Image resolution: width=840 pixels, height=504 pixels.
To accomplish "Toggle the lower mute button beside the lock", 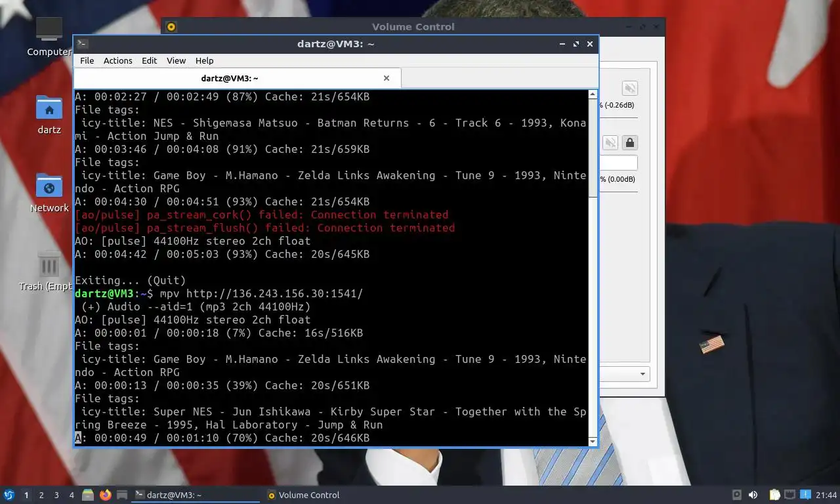I will (610, 142).
